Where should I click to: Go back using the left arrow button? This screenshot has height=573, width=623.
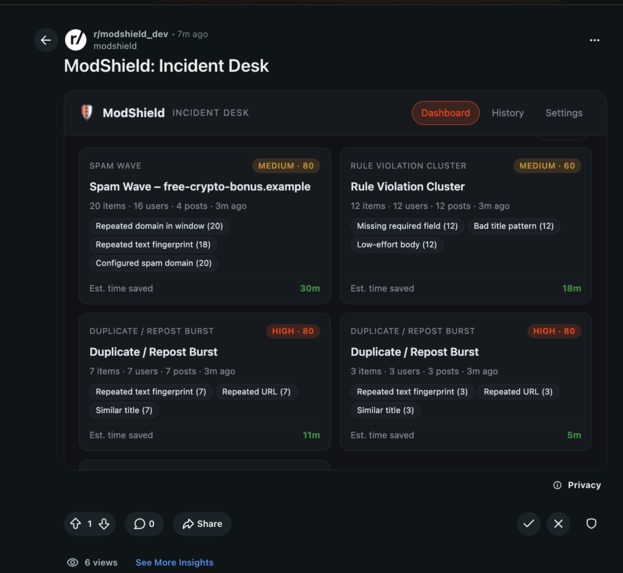tap(46, 40)
